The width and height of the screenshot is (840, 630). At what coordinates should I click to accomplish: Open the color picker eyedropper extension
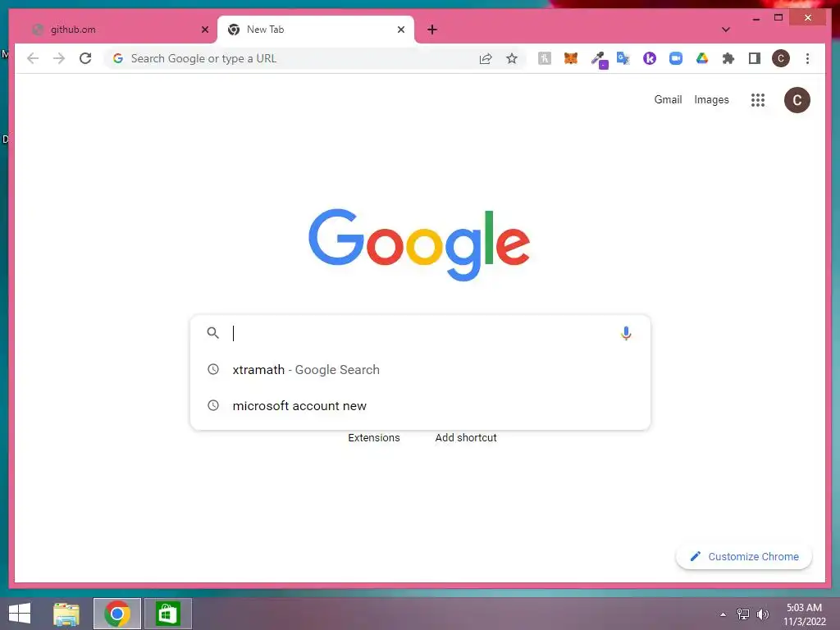pos(599,59)
